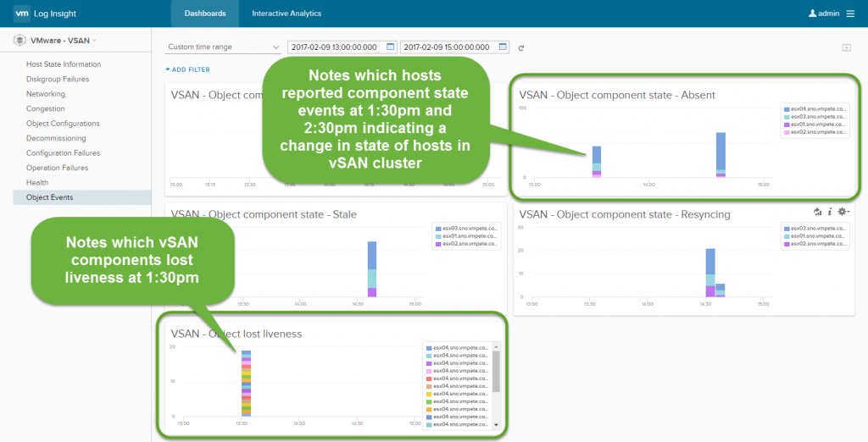Click the Object lost liveness stacked bar

[x=247, y=383]
